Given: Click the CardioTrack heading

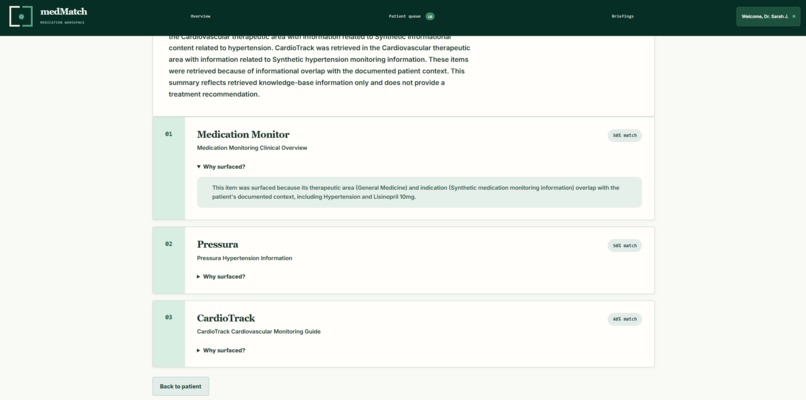Looking at the screenshot, I should point(226,318).
